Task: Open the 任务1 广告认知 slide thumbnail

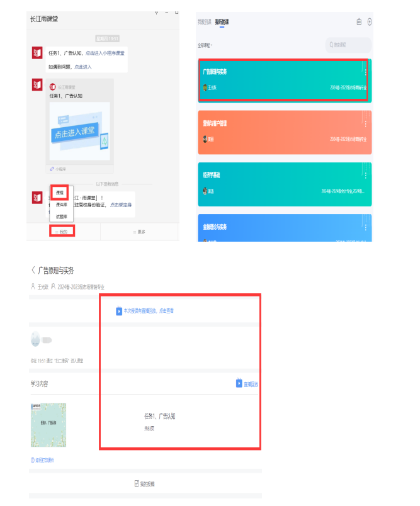Action: point(48,425)
